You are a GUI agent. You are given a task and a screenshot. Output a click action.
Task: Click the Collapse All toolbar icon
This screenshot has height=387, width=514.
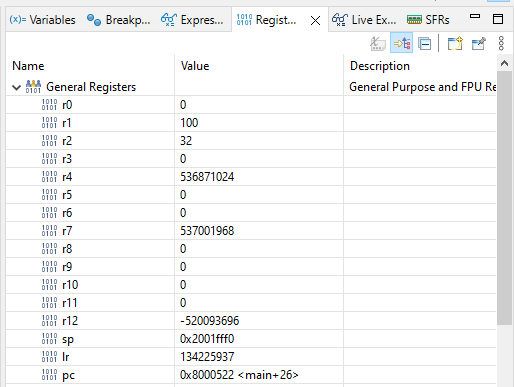tap(425, 44)
